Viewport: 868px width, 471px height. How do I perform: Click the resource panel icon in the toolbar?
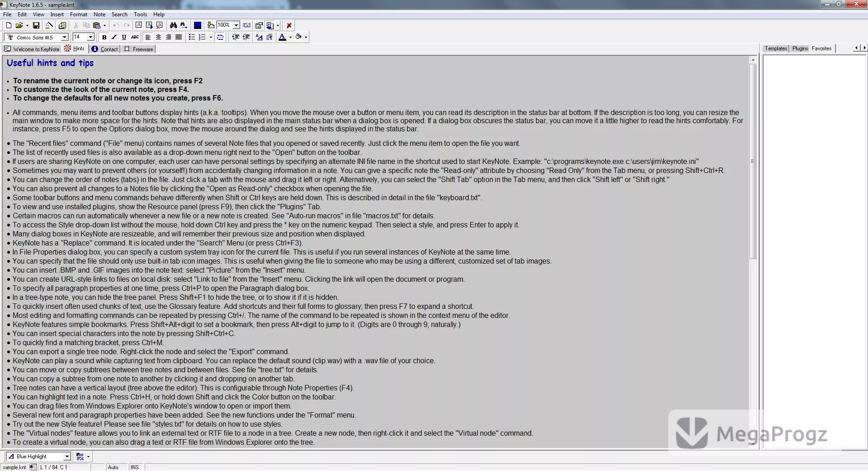pos(270,25)
